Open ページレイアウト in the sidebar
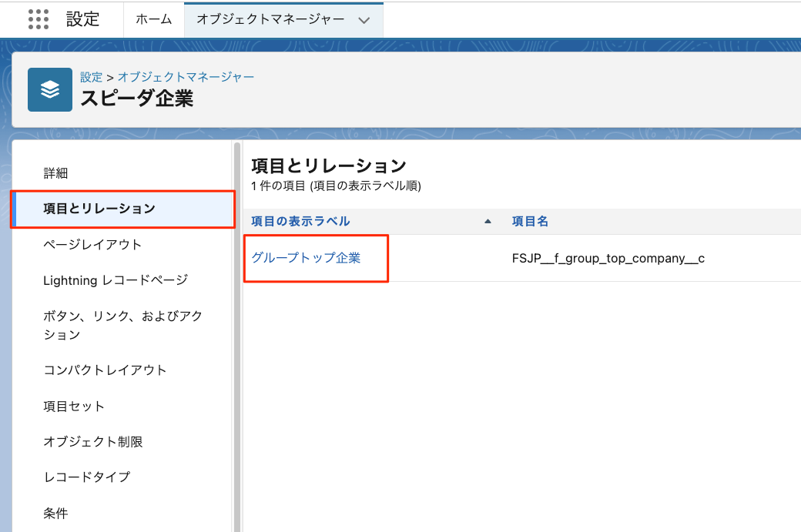Viewport: 801px width, 532px height. pos(92,245)
